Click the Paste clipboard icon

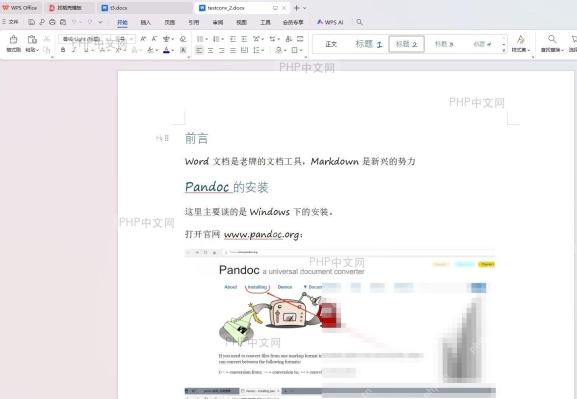(32, 39)
